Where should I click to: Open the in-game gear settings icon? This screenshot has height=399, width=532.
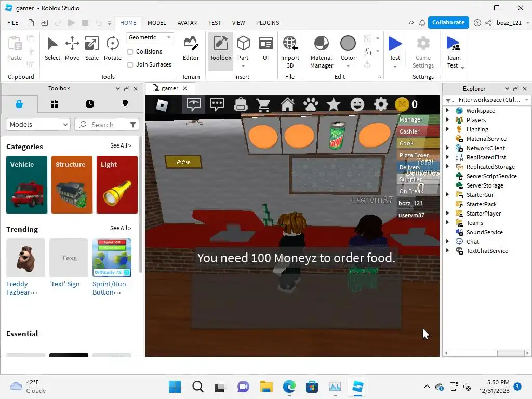tap(381, 104)
